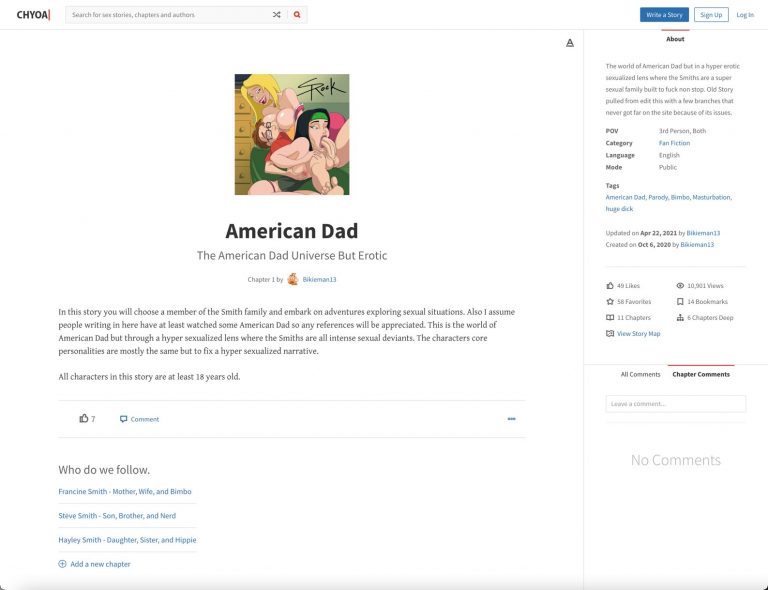Click the Bookmarks icon in sidebar

point(680,302)
